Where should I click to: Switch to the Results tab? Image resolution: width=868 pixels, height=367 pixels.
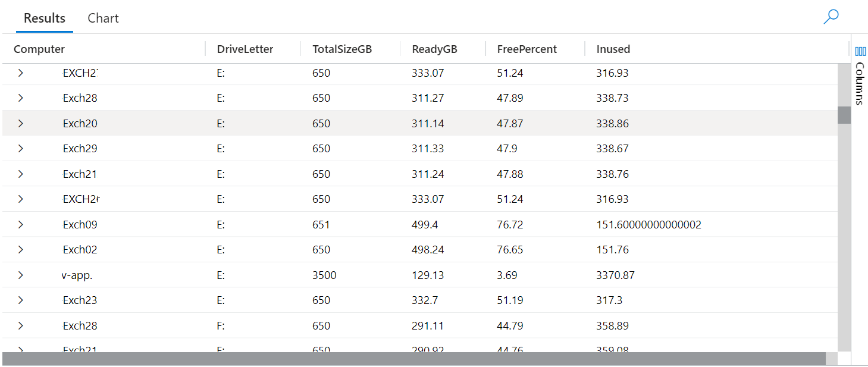tap(45, 18)
